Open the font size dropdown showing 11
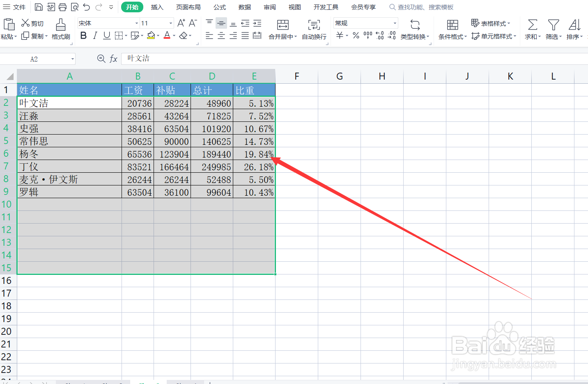This screenshot has width=588, height=384. point(171,23)
